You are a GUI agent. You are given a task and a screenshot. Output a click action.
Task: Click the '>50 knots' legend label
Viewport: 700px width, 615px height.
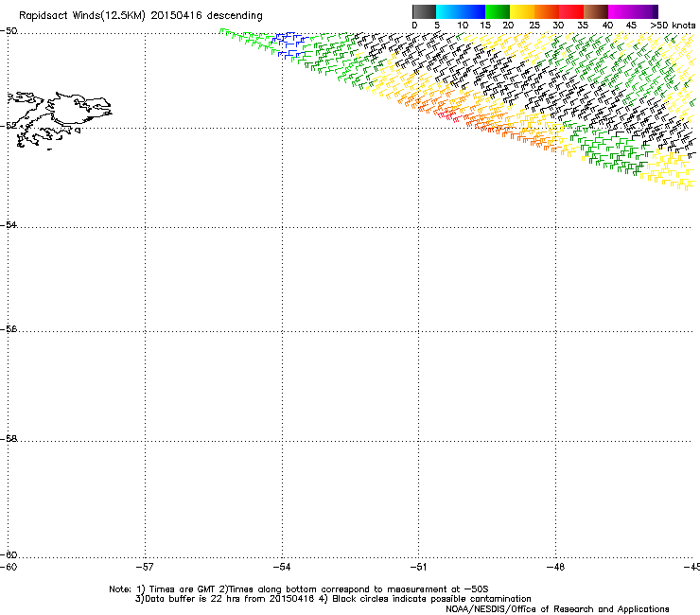click(x=673, y=26)
